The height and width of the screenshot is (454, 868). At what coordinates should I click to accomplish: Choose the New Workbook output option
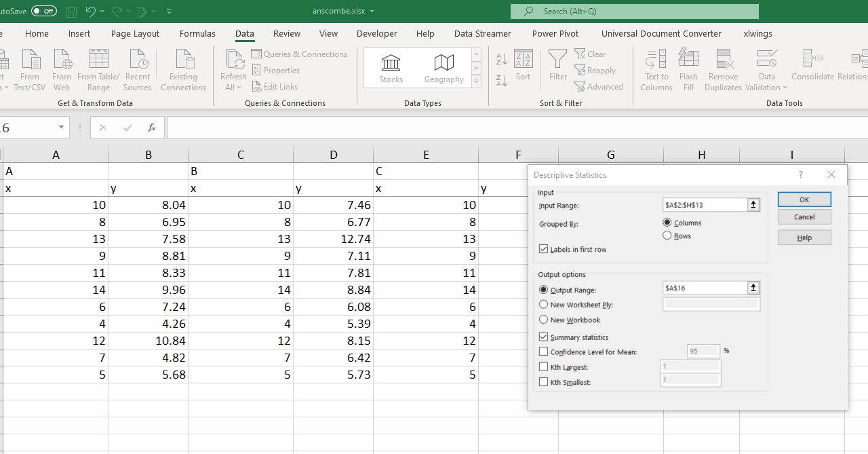point(544,320)
